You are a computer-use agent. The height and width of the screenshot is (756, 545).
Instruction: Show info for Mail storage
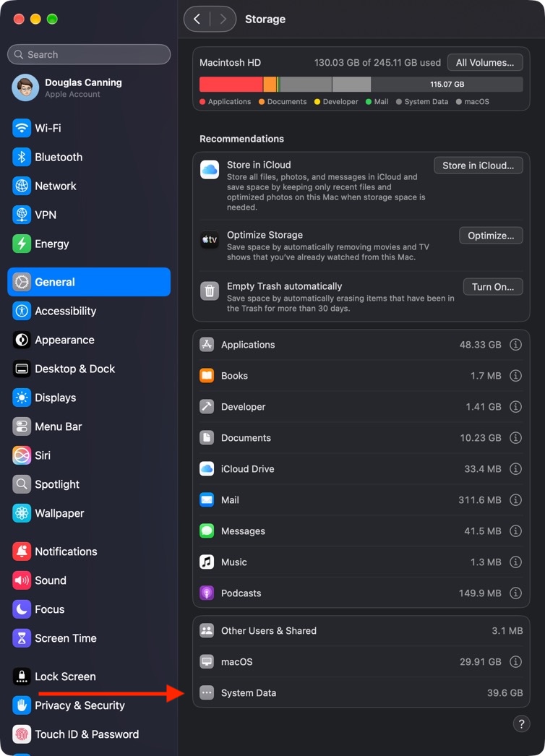tap(515, 500)
